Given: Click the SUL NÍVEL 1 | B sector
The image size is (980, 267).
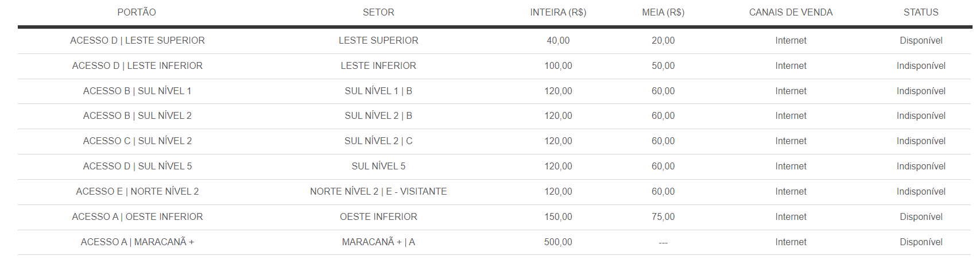Looking at the screenshot, I should point(378,91).
